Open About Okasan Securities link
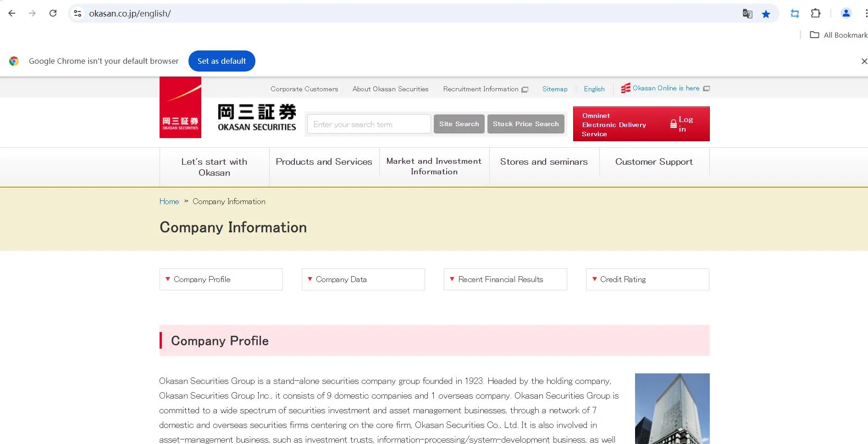Viewport: 868px width, 444px height. [x=390, y=89]
